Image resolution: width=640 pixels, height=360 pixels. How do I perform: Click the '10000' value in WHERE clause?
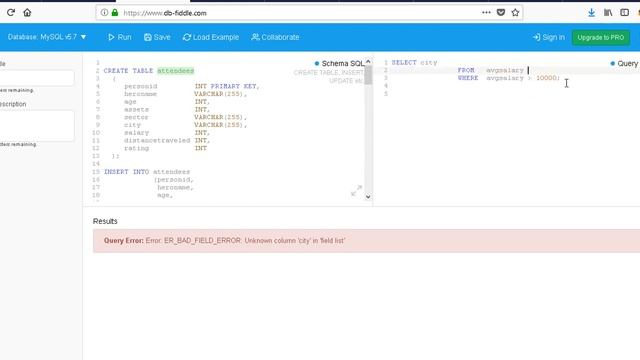(546, 78)
